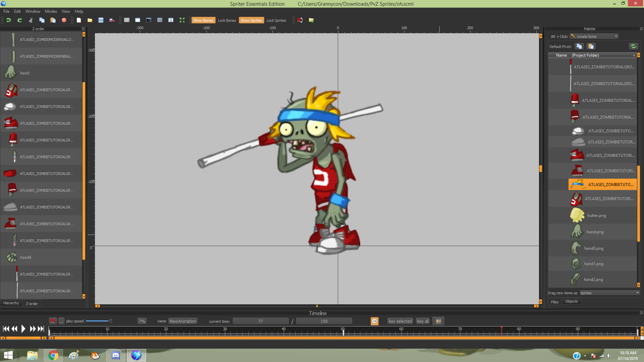Select hand2.png in the Palette

click(x=593, y=279)
